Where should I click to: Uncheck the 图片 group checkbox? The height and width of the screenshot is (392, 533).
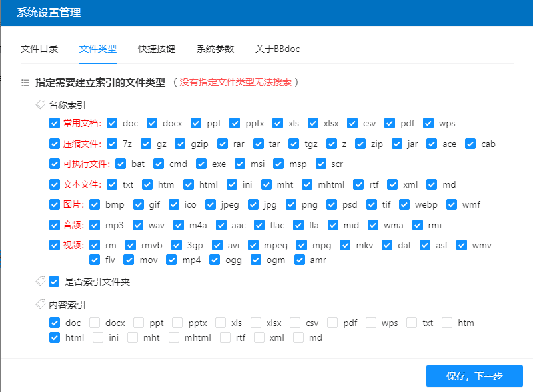55,204
